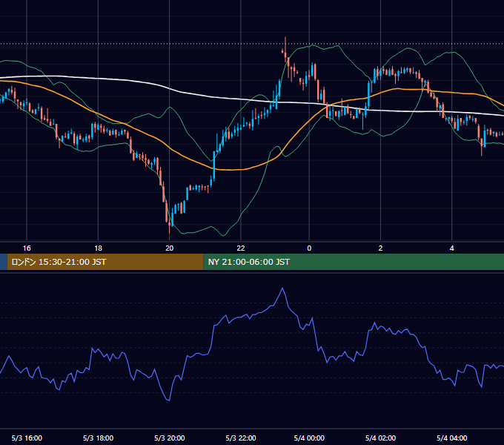Click the 5/3 16:00 time label
Image resolution: width=504 pixels, height=445 pixels.
27,438
